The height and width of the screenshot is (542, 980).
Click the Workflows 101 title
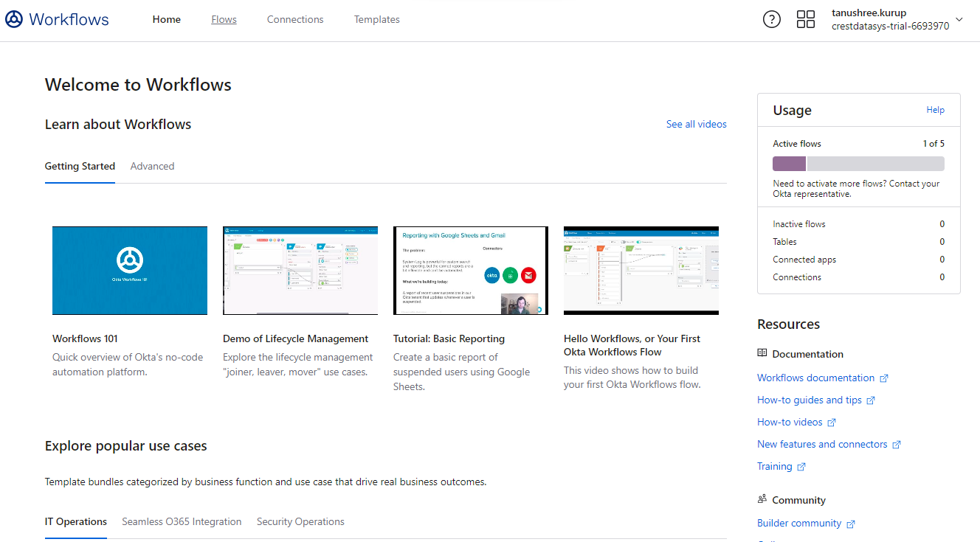[x=85, y=338]
